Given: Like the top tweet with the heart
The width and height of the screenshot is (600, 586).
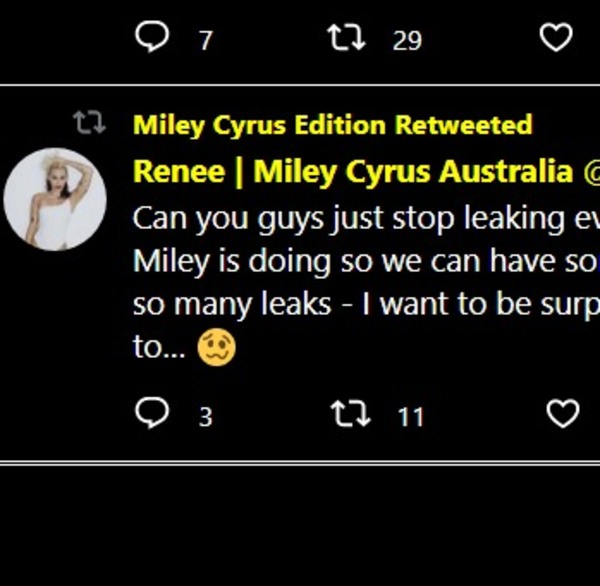Looking at the screenshot, I should pos(556,39).
